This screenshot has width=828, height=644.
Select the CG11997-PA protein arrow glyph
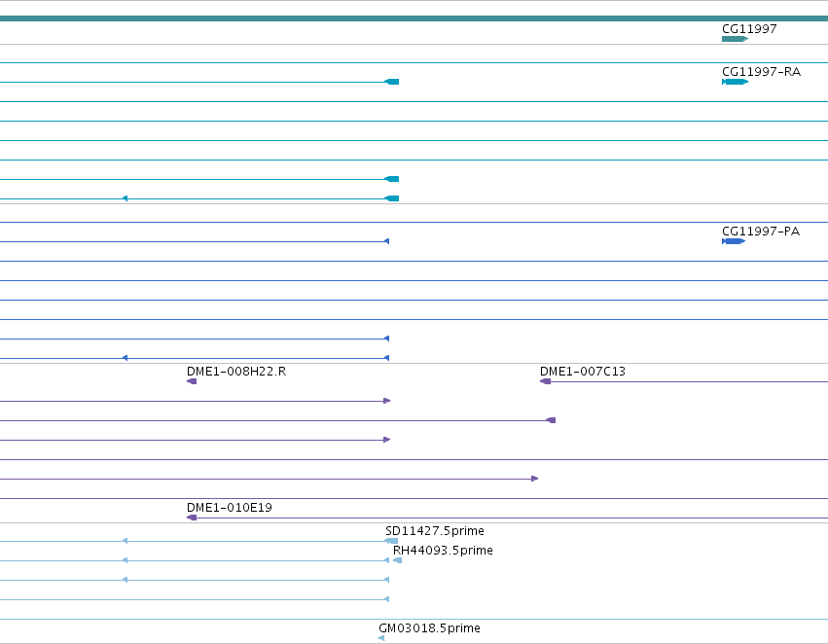click(734, 241)
